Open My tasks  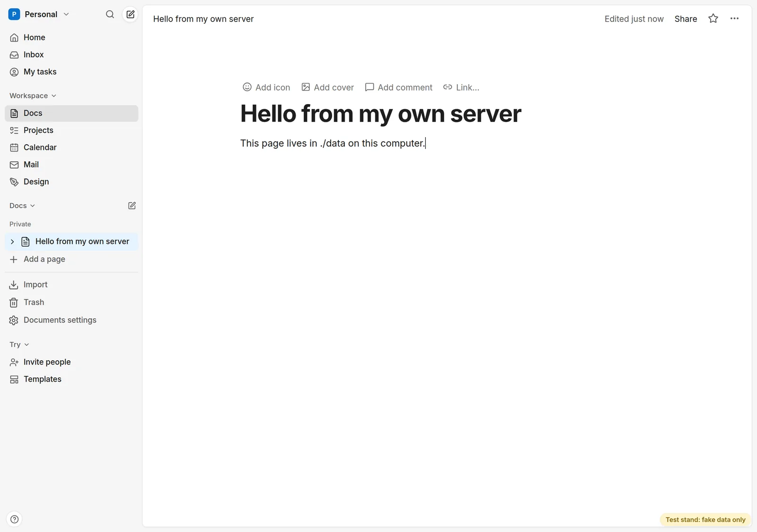[71, 72]
